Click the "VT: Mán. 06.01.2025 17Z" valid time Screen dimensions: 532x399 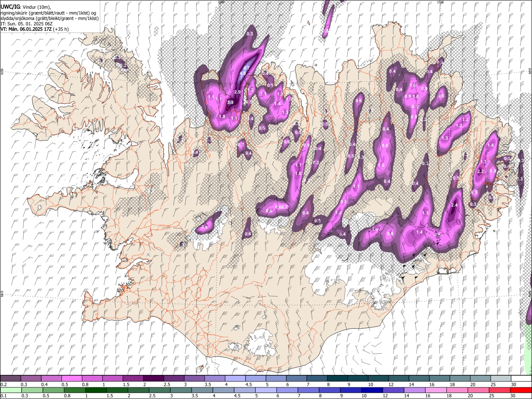click(26, 29)
